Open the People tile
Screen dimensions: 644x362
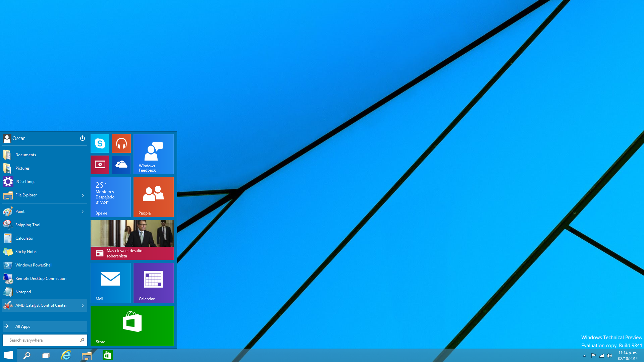click(153, 197)
